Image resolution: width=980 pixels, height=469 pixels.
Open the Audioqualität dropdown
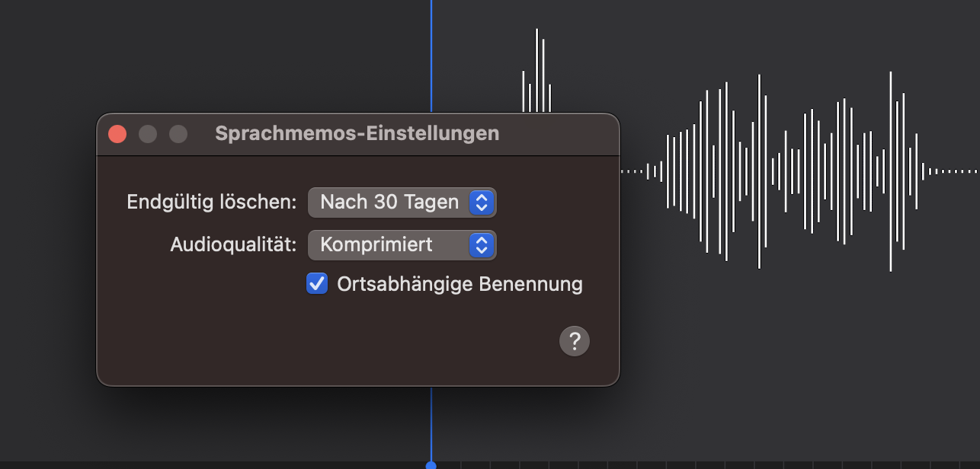point(402,245)
